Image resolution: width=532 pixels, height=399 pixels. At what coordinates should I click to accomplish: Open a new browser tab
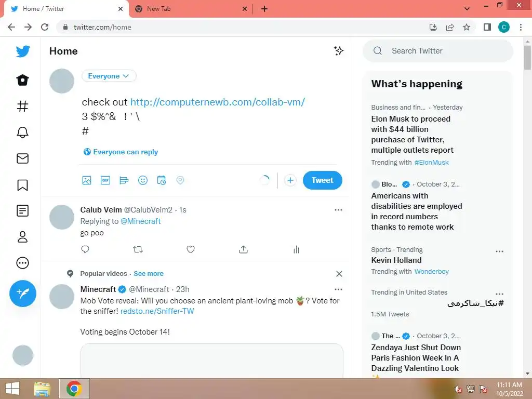264,9
